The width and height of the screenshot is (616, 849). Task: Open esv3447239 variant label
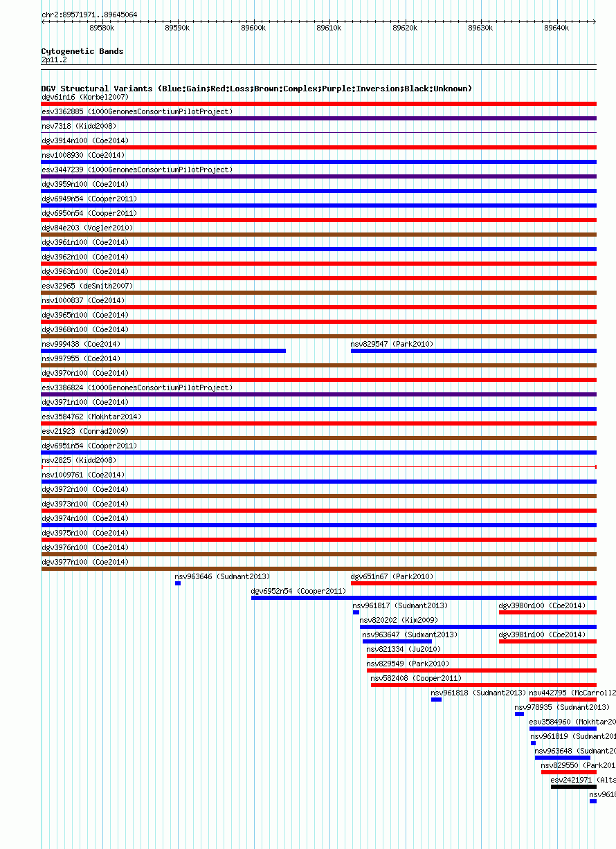(x=137, y=170)
